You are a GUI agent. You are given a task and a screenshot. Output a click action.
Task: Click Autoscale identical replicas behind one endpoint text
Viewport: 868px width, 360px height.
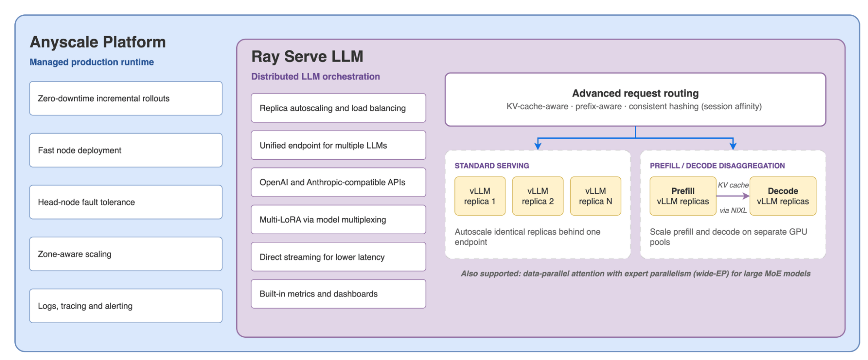pos(528,237)
